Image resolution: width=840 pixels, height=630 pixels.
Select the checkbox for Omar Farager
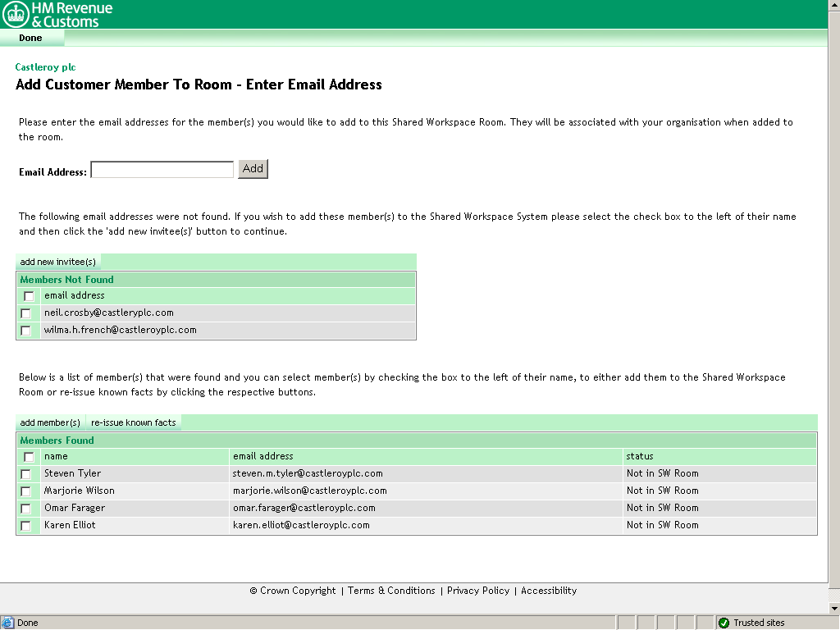pos(25,508)
